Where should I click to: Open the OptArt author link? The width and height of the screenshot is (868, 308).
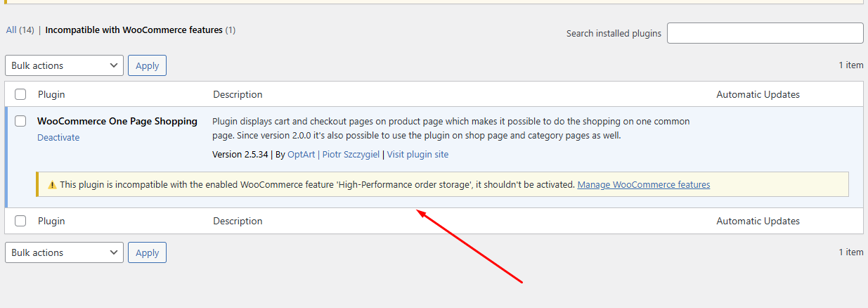[301, 154]
